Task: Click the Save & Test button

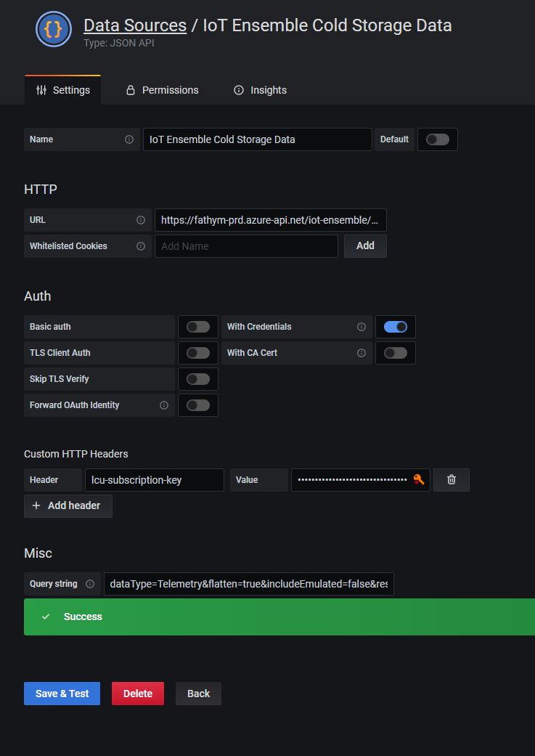Action: [62, 694]
